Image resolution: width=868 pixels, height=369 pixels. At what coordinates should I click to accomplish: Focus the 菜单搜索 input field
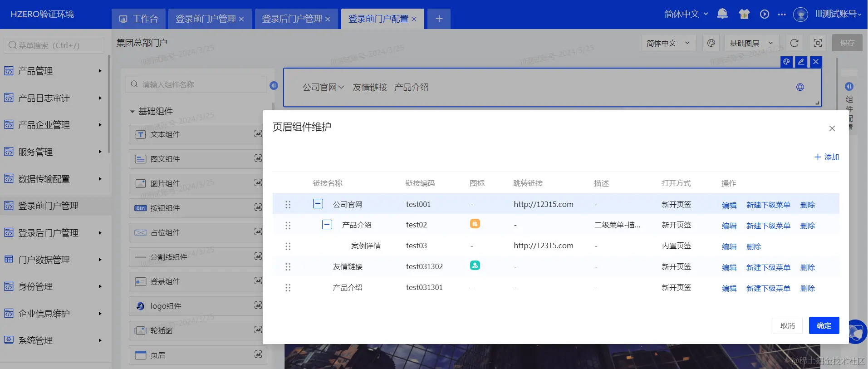(54, 45)
